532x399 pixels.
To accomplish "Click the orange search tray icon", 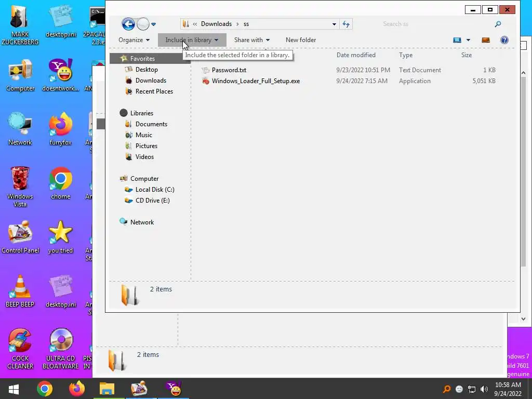I will (x=447, y=389).
